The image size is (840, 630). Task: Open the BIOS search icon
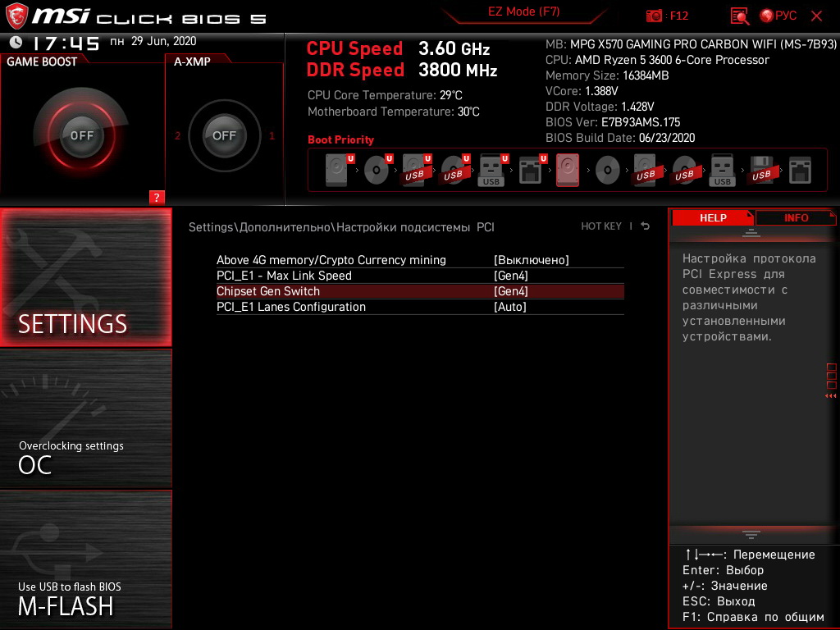pyautogui.click(x=740, y=16)
